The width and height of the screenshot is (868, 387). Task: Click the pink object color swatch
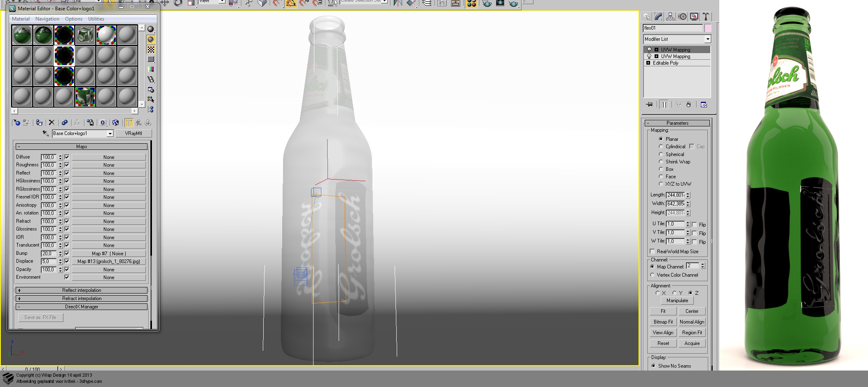708,28
